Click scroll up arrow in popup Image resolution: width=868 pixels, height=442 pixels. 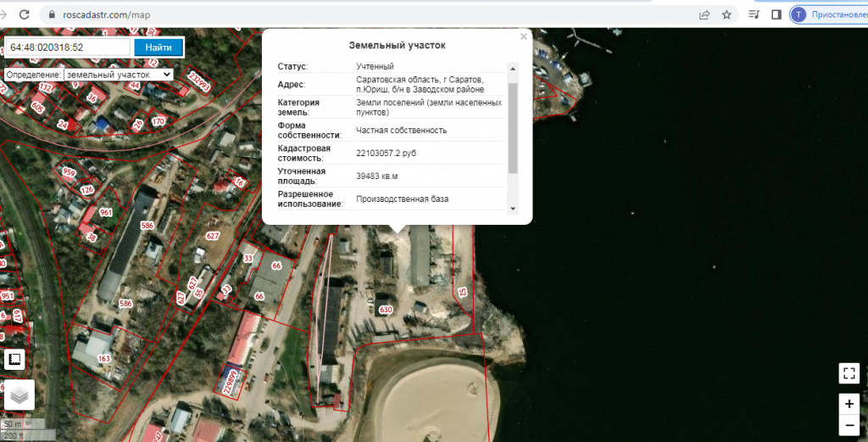[x=512, y=67]
